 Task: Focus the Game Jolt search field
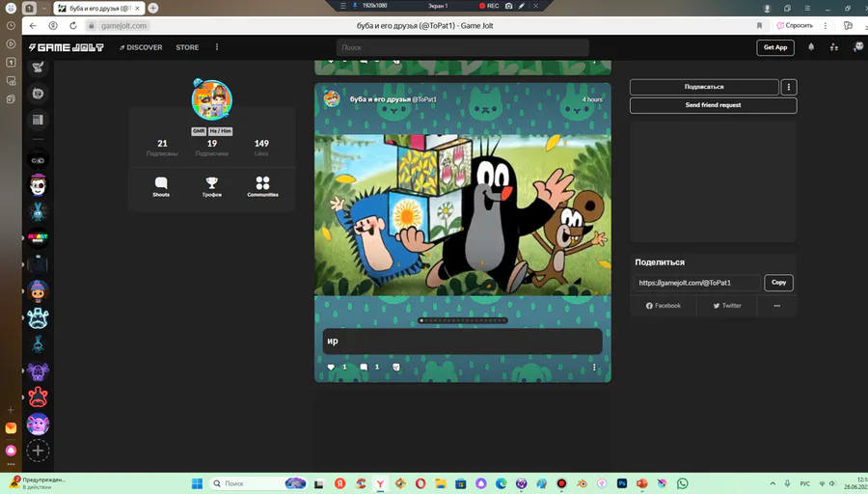tap(462, 47)
